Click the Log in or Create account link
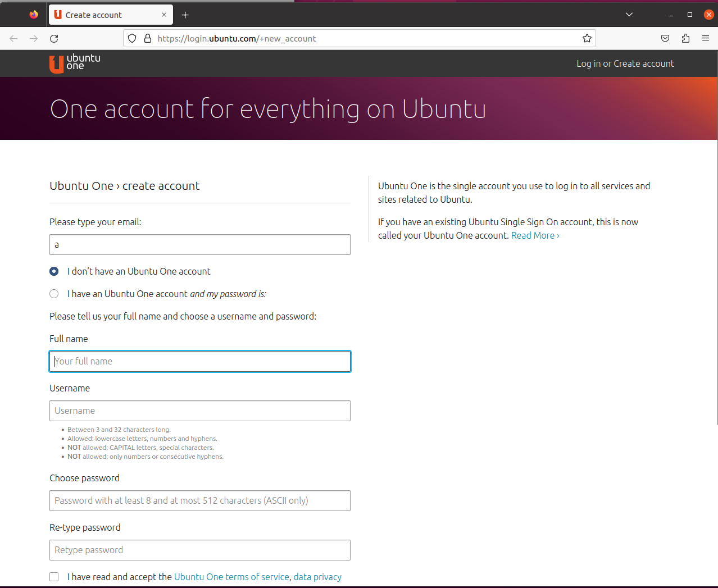Screen dimensions: 718x588 click(625, 63)
